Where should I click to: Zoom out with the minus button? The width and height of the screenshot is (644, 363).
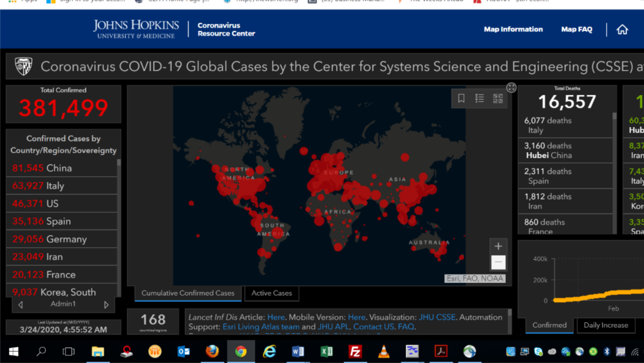point(498,262)
